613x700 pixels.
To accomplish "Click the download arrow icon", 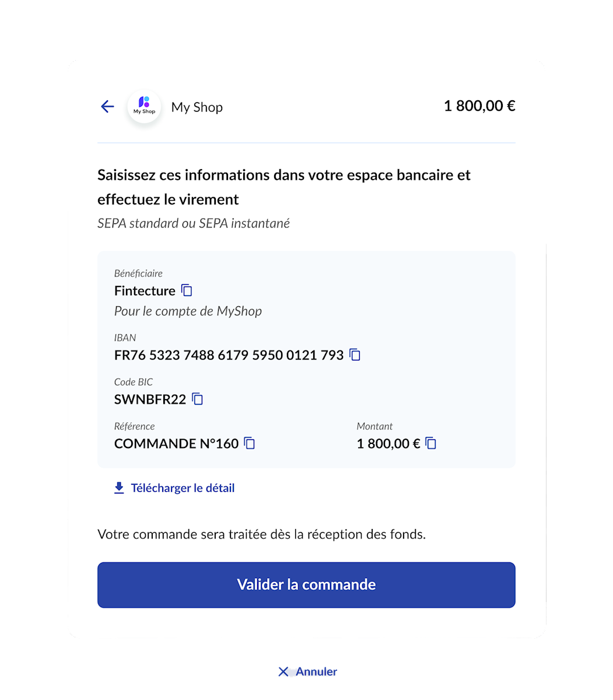I will (119, 488).
